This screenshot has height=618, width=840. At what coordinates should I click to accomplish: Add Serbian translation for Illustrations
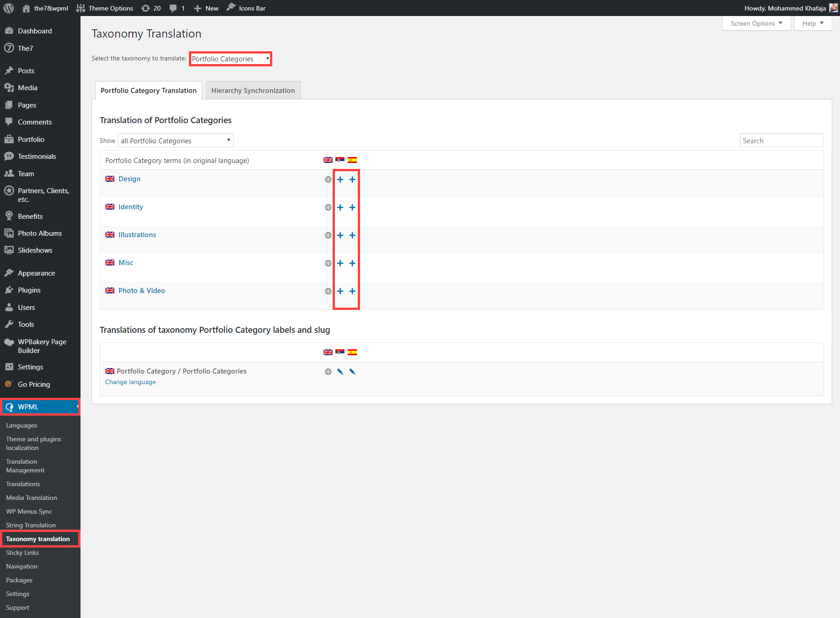coord(340,235)
